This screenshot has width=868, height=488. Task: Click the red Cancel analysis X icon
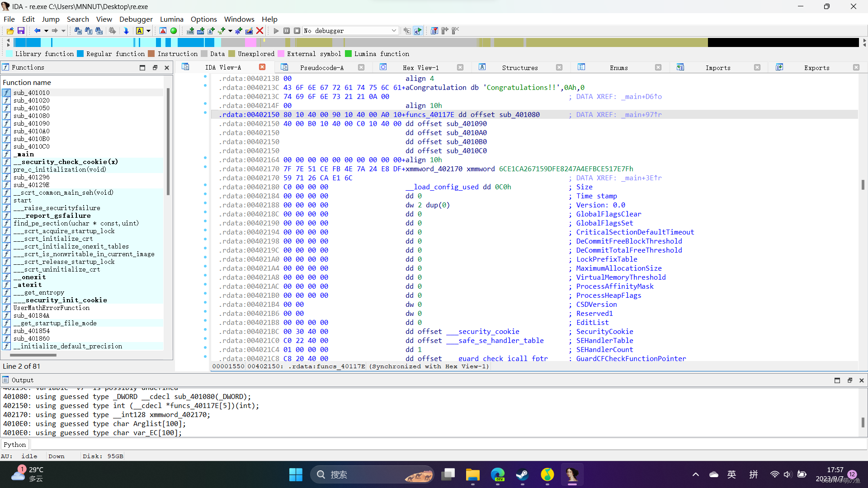pos(259,31)
